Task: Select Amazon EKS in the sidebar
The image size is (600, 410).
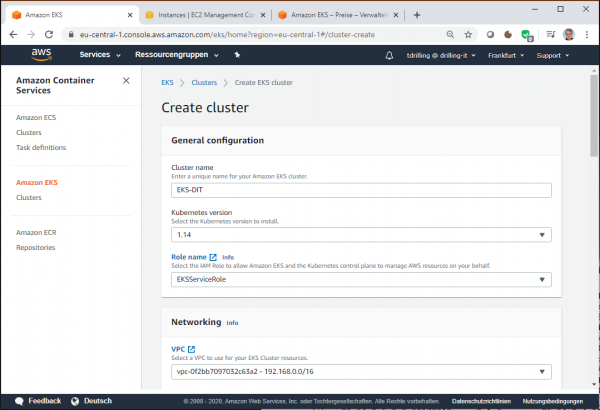Action: coord(37,183)
